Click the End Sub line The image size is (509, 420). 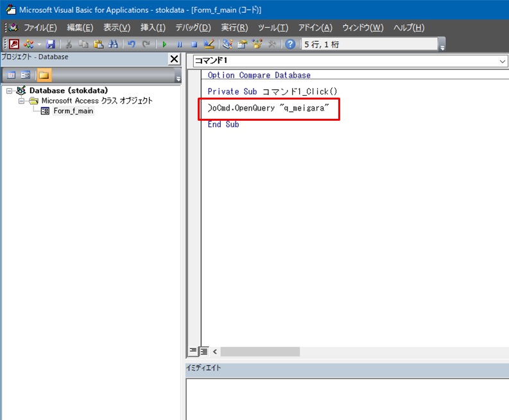coord(223,124)
